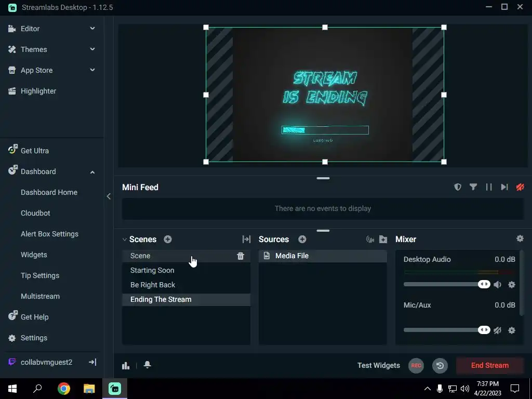Screen dimensions: 532x399
Task: Open Tip Settings
Action: point(39,275)
